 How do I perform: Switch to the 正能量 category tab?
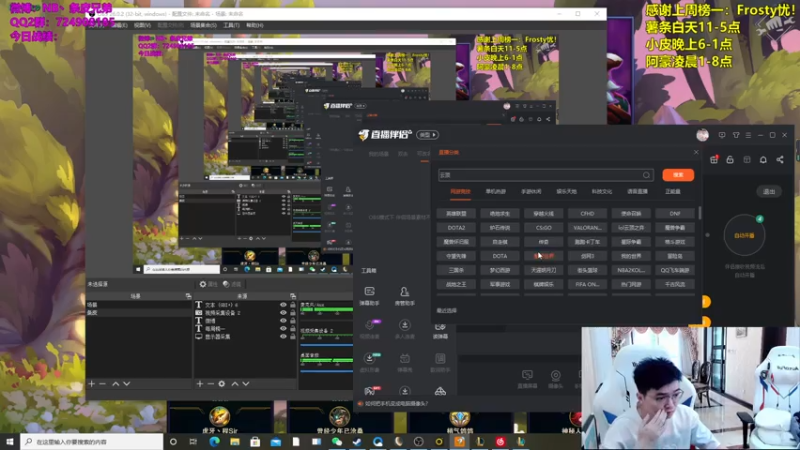[673, 191]
